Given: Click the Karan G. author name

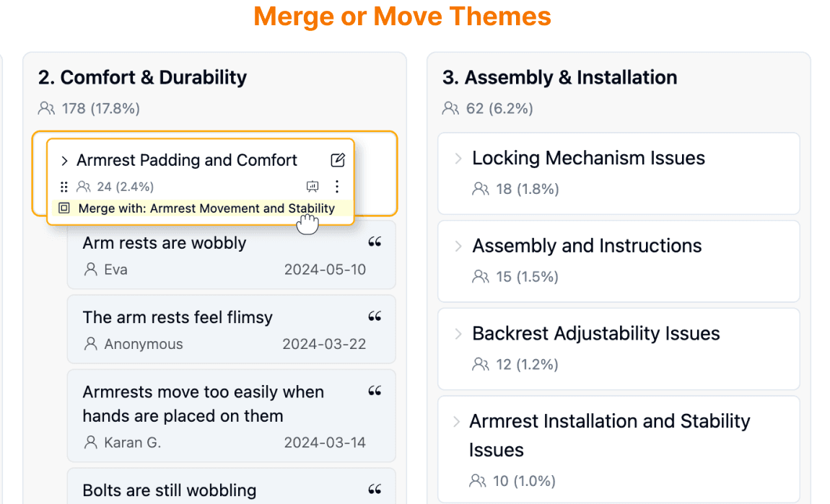Looking at the screenshot, I should [132, 442].
